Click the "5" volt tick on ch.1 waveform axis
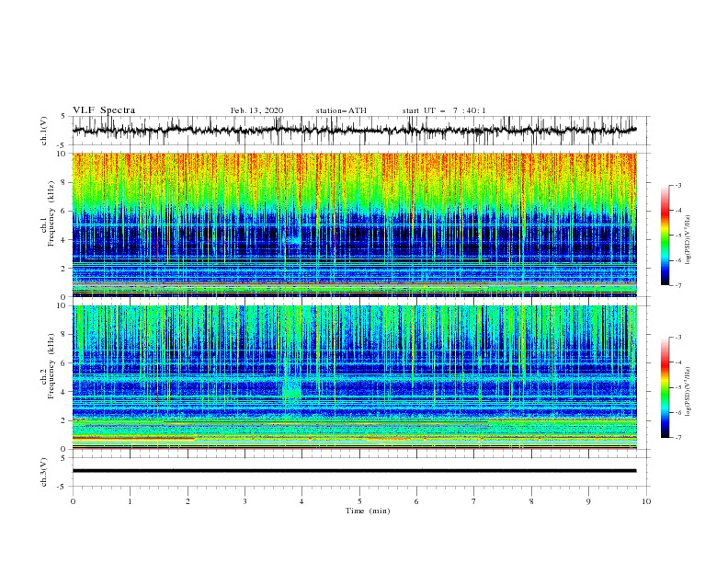Image resolution: width=728 pixels, height=563 pixels. 64,116
